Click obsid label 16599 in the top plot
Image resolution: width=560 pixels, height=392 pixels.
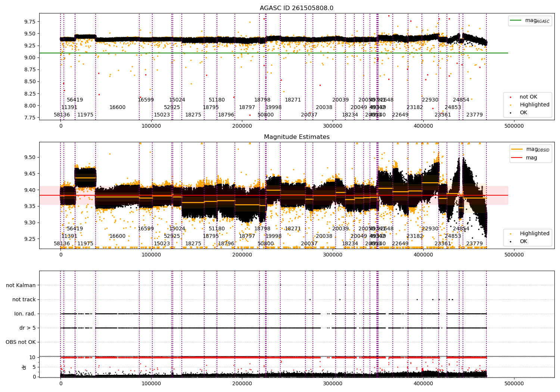(x=146, y=100)
